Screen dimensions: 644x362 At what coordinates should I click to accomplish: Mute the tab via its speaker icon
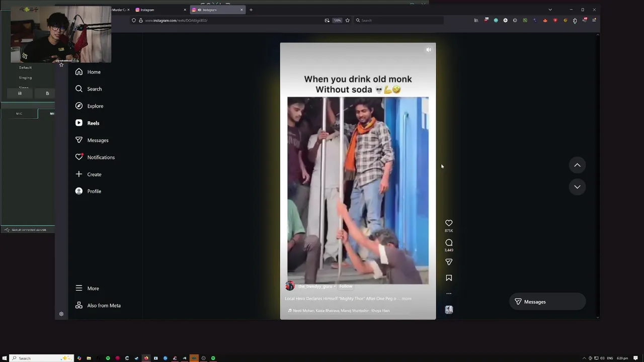[200, 10]
